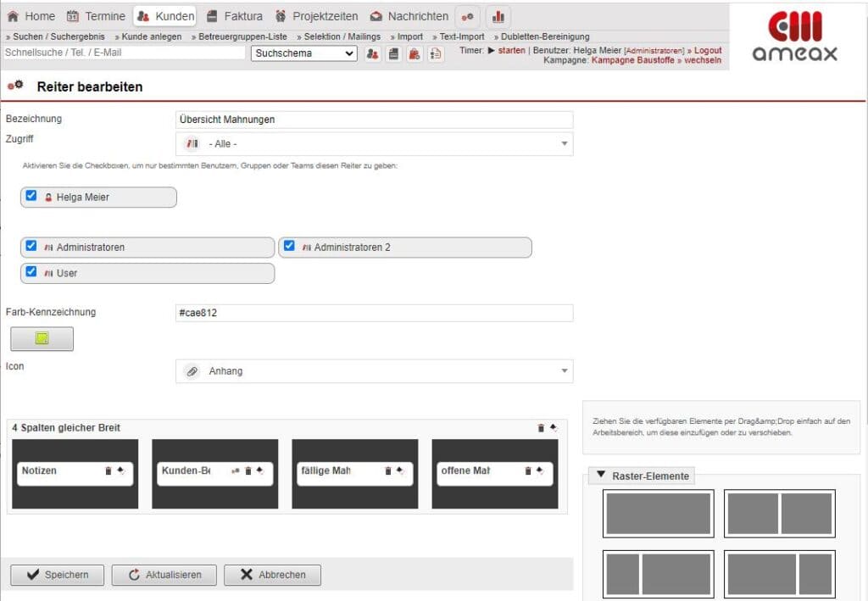868x601 pixels.
Task: Switch to the Kunden tab
Action: tap(166, 15)
